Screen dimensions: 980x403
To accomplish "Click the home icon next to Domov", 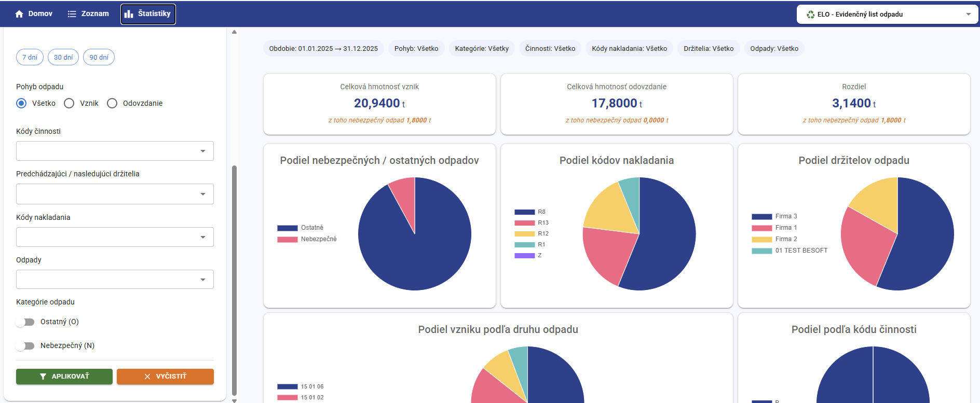I will pos(19,14).
